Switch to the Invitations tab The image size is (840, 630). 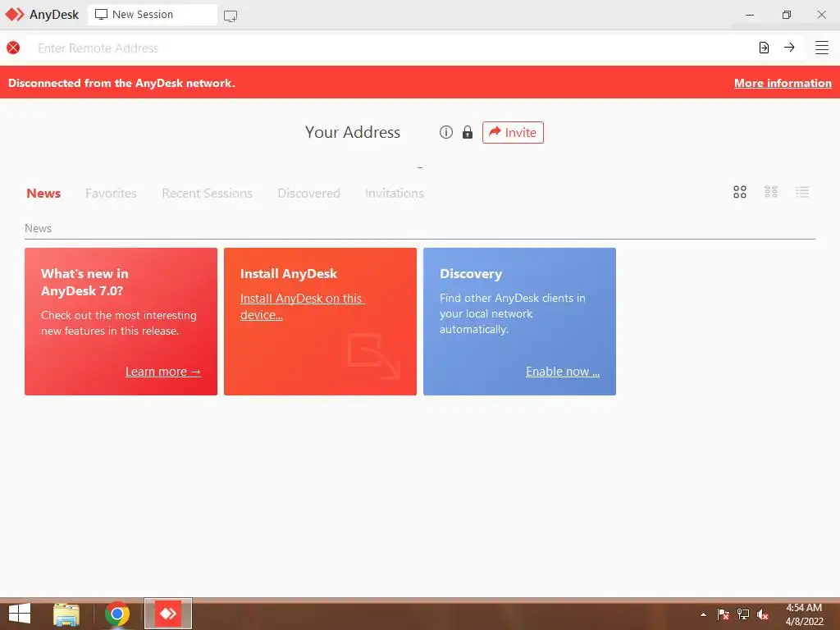[x=395, y=193]
